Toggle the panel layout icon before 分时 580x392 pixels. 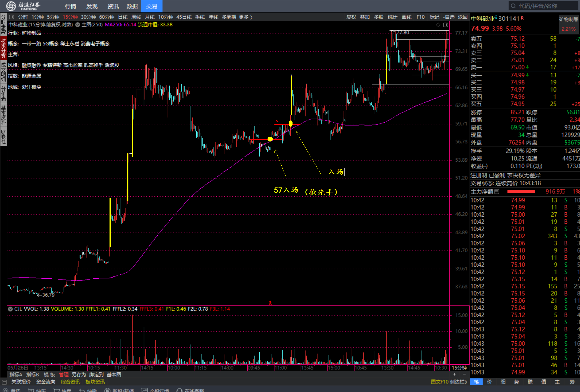(x=11, y=17)
